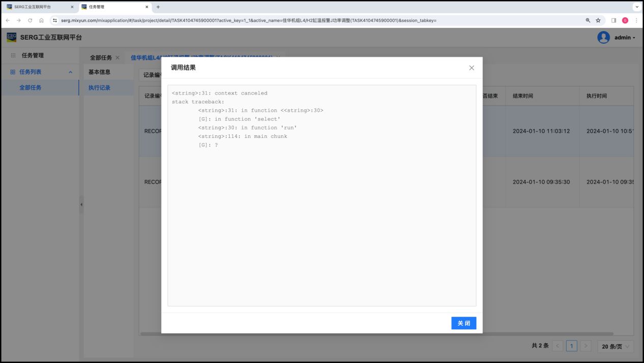
Task: Click the blue 关闭 button
Action: point(464,323)
